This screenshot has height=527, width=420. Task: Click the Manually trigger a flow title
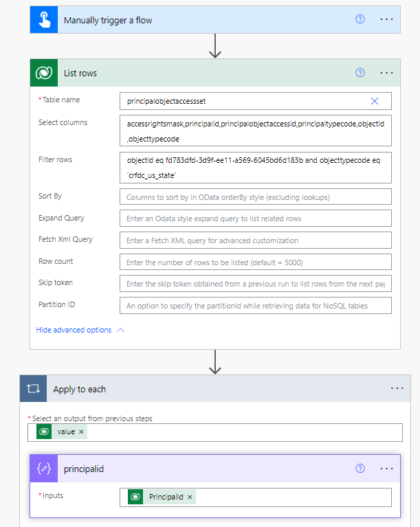tap(108, 20)
